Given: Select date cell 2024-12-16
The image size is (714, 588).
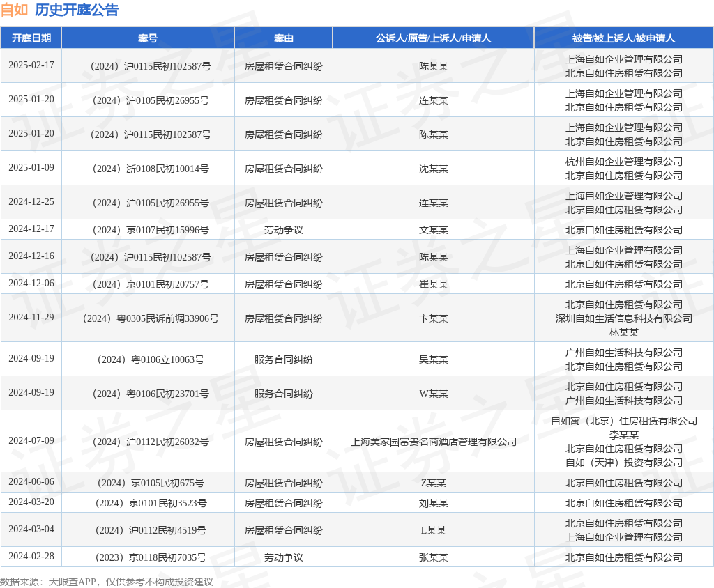Looking at the screenshot, I should coord(31,256).
